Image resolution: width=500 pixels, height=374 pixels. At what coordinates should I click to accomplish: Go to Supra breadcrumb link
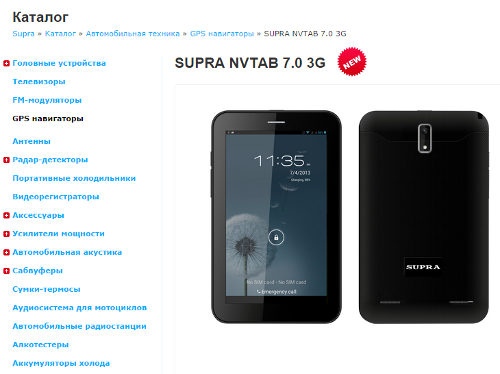tap(23, 34)
